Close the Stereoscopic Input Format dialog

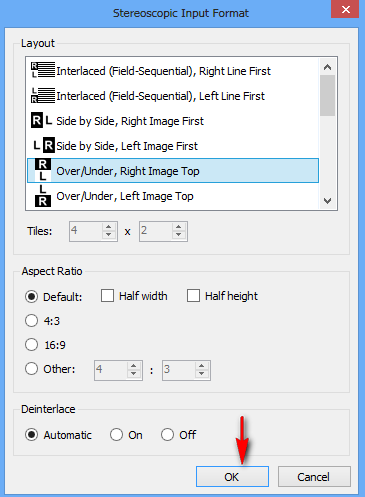tap(345, 9)
